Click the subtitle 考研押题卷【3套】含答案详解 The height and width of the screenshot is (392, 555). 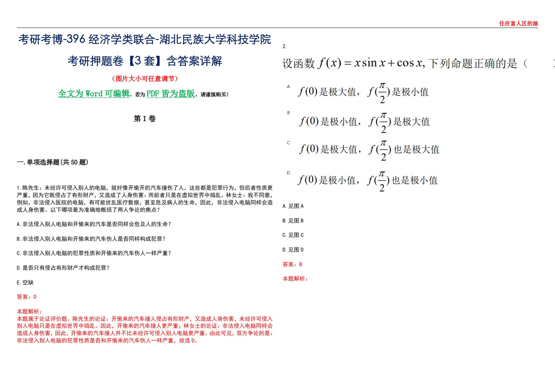[x=145, y=61]
